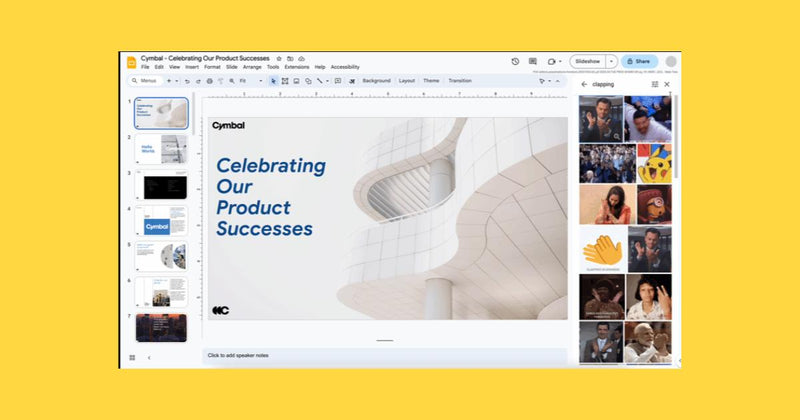Viewport: 800px width, 420px height.
Task: Select the line tool
Action: coord(319,81)
